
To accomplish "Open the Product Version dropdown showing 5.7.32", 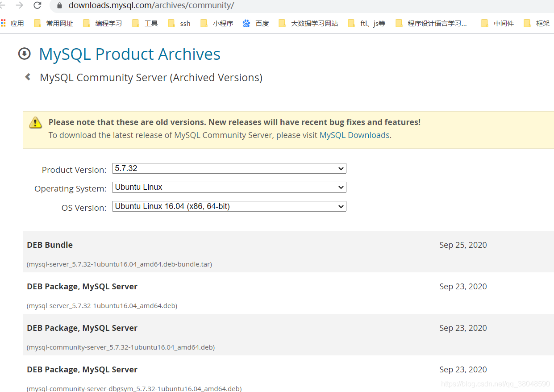I will (229, 168).
